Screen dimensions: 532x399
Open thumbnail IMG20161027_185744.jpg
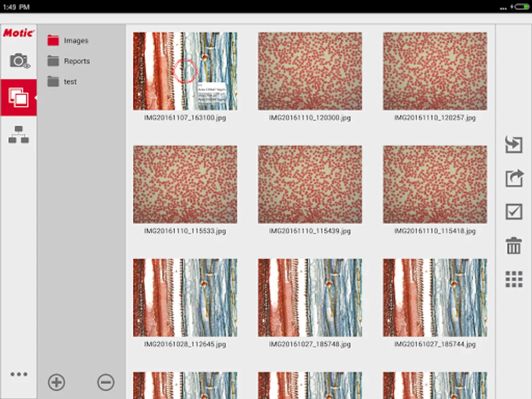(435, 298)
